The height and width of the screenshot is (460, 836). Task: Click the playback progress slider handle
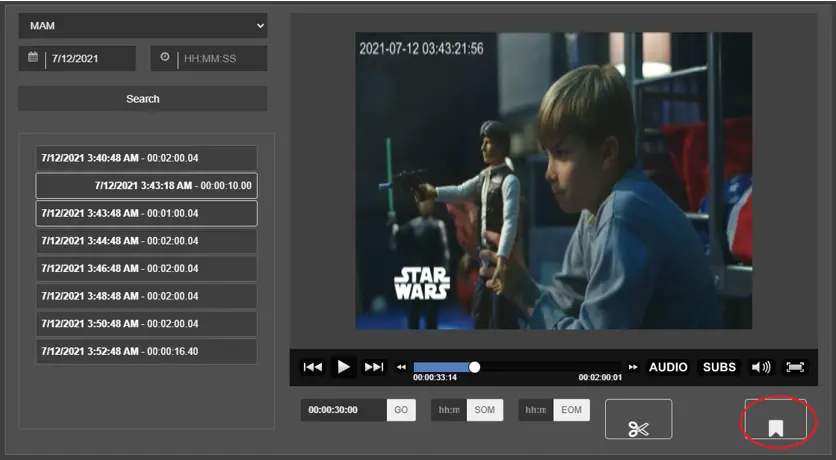coord(475,367)
